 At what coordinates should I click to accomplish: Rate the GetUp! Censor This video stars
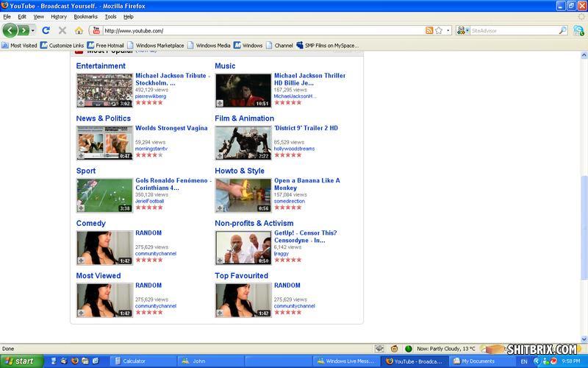coord(287,260)
